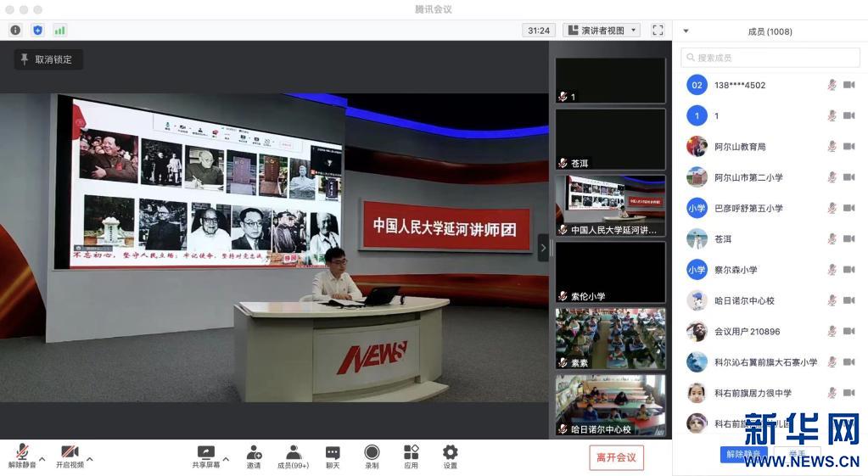
Task: Toggle microphone for 阿尔山市第二小学
Action: pos(832,177)
